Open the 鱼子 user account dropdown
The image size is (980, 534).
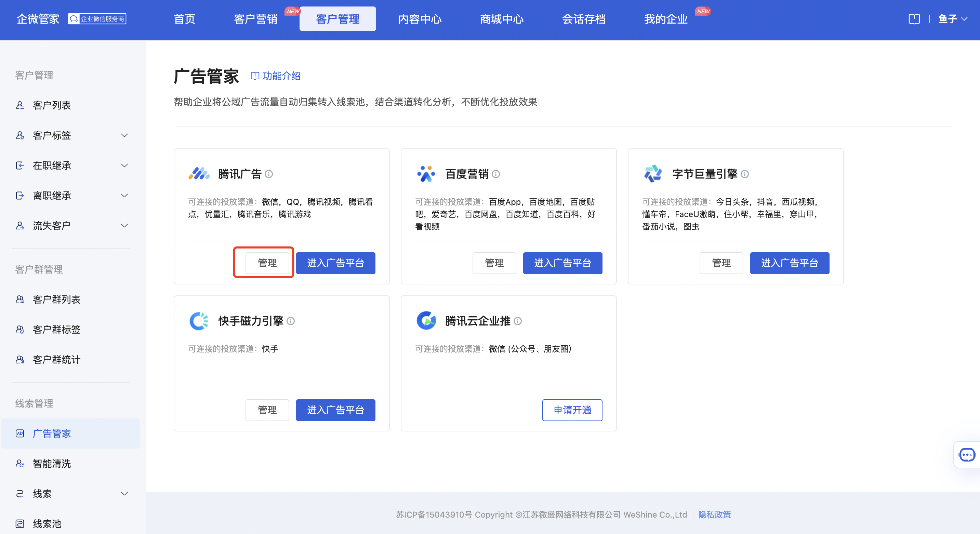(x=952, y=19)
